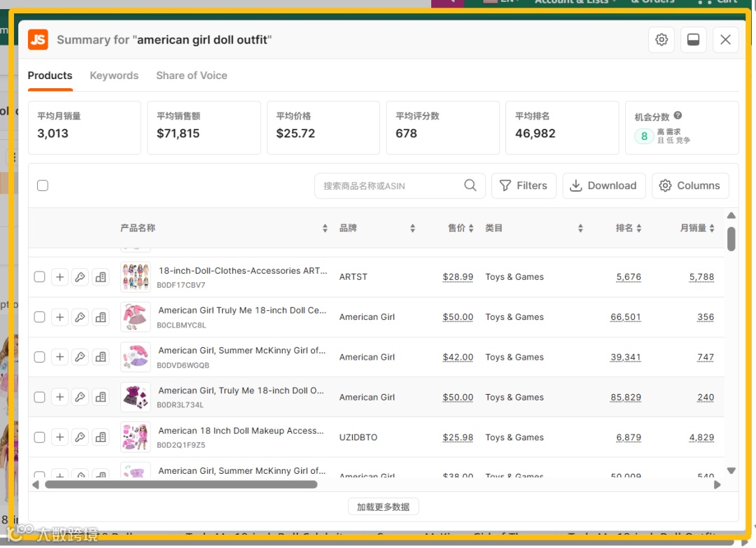Switch to the Share of Voice tab

[191, 76]
